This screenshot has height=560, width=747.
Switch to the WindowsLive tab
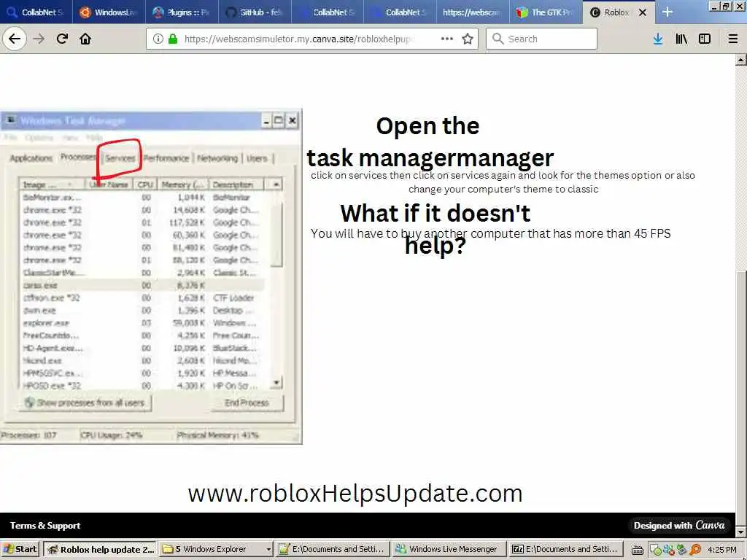pyautogui.click(x=109, y=12)
